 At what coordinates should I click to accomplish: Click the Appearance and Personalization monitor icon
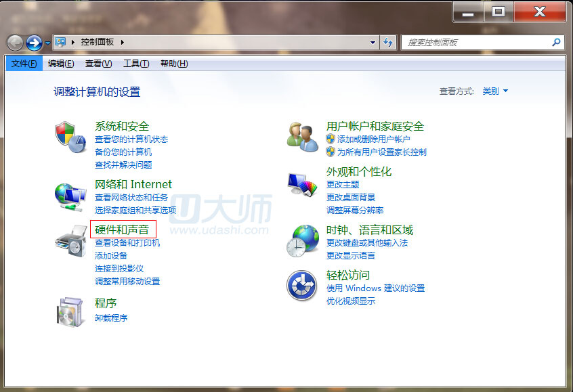coord(302,183)
